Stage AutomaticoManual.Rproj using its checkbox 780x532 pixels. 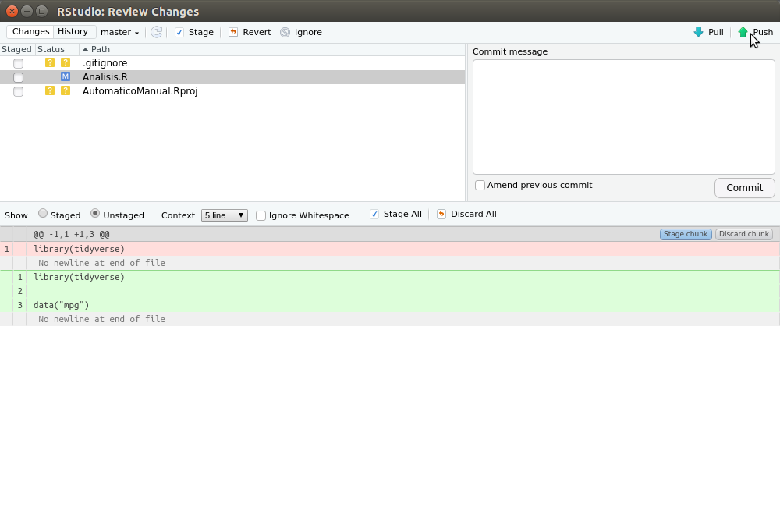point(18,91)
